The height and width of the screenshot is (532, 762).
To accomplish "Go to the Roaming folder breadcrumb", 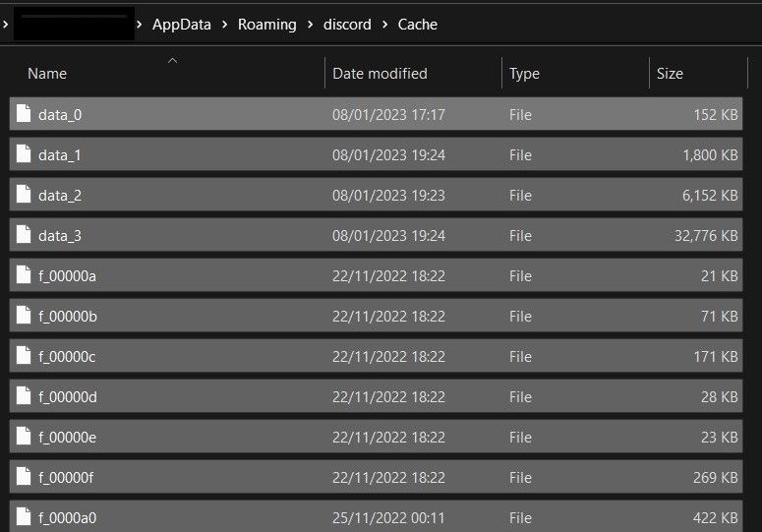I will [266, 25].
